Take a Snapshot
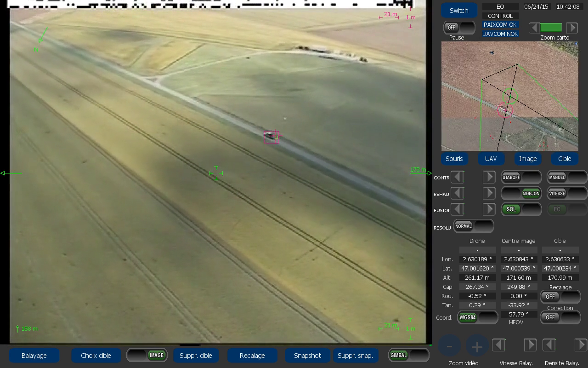588x368 pixels. 308,356
